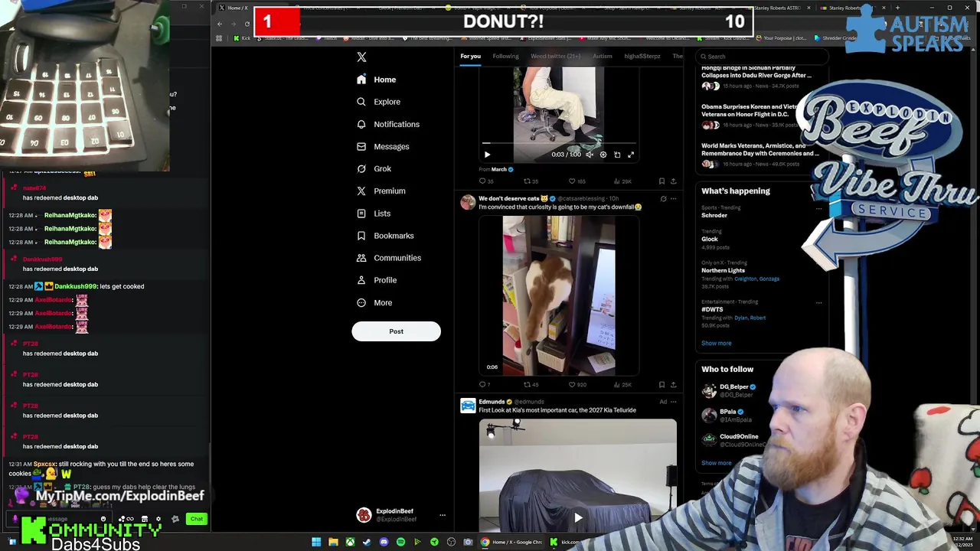Open Notifications in the sidebar
Screen dimensions: 980x551
[x=388, y=124]
